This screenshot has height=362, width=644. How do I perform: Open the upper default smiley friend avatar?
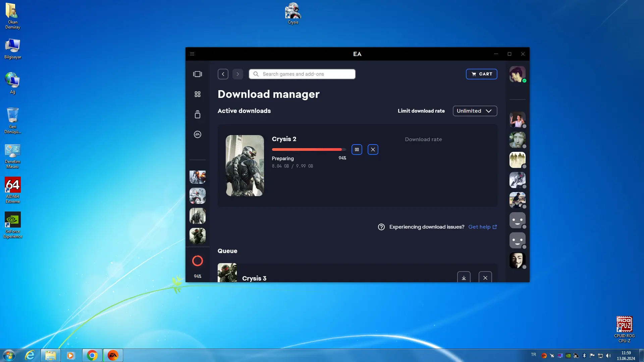(518, 220)
